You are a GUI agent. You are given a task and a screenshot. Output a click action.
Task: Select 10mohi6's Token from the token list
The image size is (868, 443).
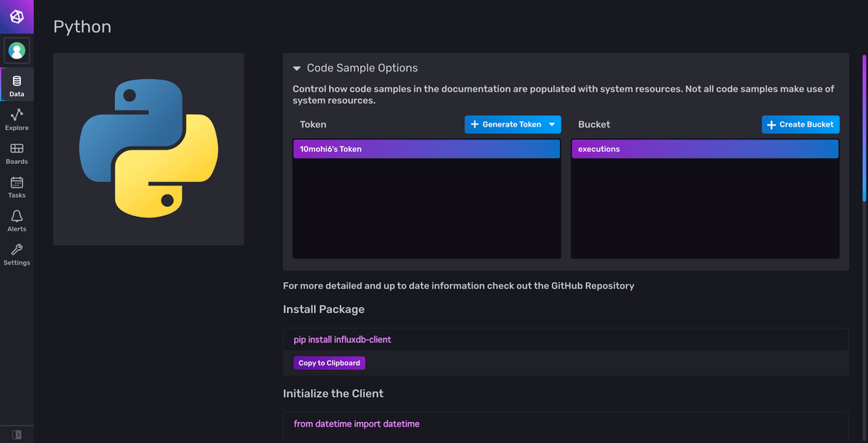[x=426, y=148]
